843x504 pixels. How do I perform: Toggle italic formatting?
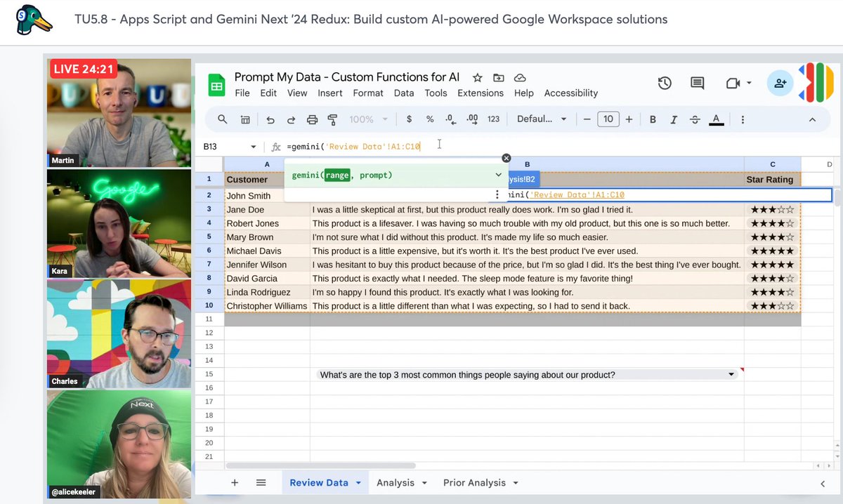click(674, 119)
